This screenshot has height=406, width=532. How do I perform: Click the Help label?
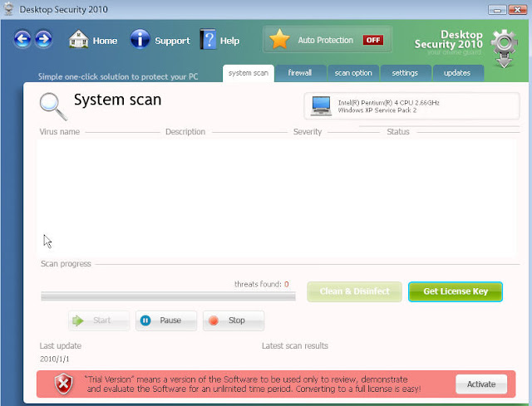pyautogui.click(x=229, y=41)
